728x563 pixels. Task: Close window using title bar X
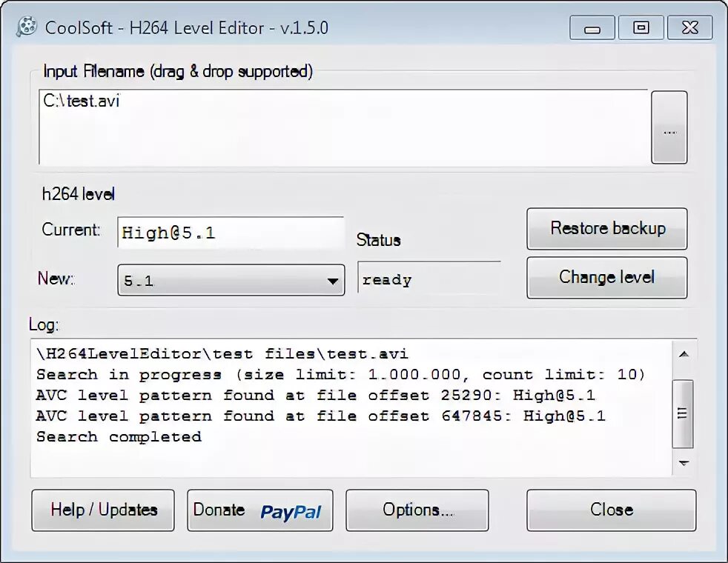[690, 28]
